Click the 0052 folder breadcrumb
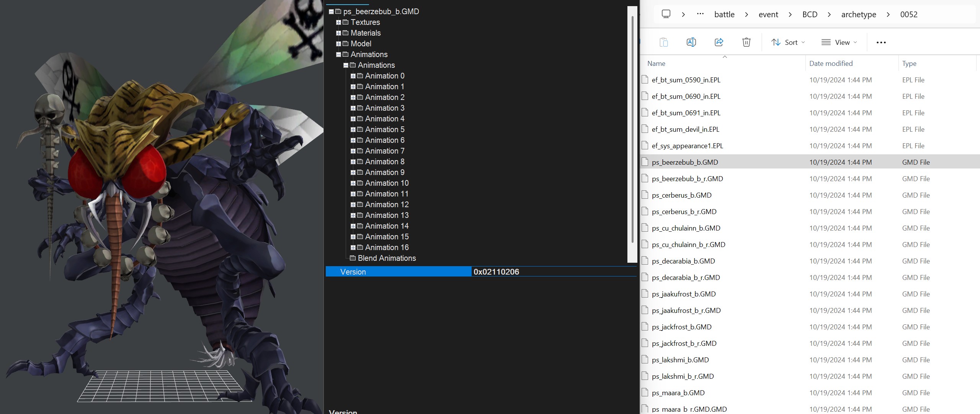The width and height of the screenshot is (980, 414). coord(909,15)
